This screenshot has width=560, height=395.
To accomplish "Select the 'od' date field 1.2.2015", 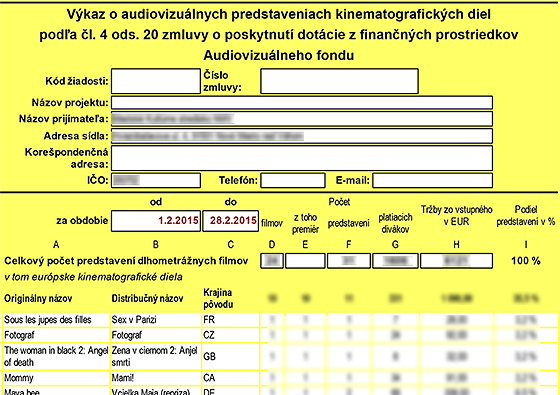I will pyautogui.click(x=156, y=221).
